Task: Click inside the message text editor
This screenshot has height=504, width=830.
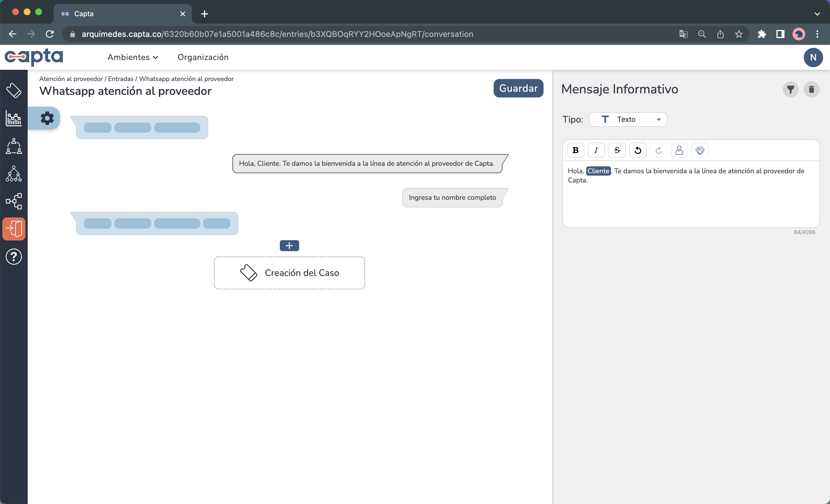Action: coord(691,202)
